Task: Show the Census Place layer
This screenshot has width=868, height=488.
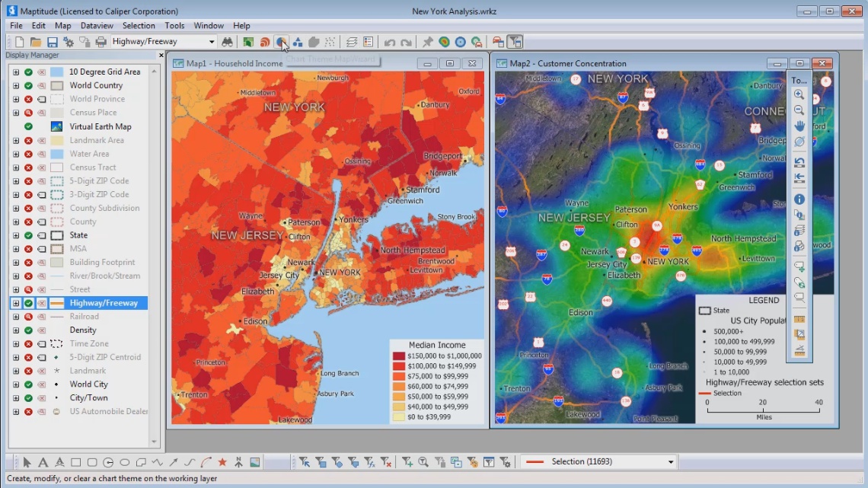Action: pos(27,113)
